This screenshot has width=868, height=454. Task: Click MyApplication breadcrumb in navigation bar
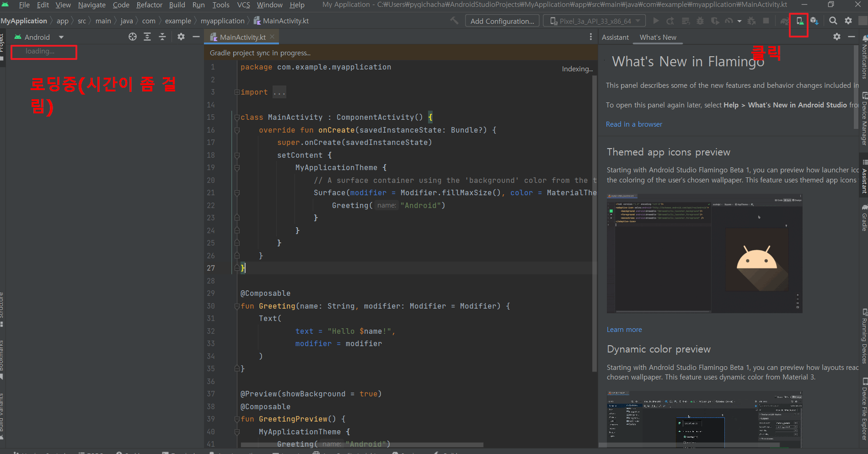click(x=24, y=21)
